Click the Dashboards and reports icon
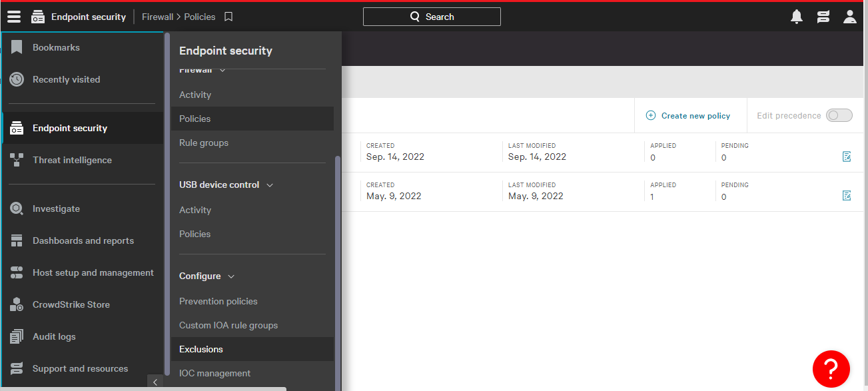 17,240
